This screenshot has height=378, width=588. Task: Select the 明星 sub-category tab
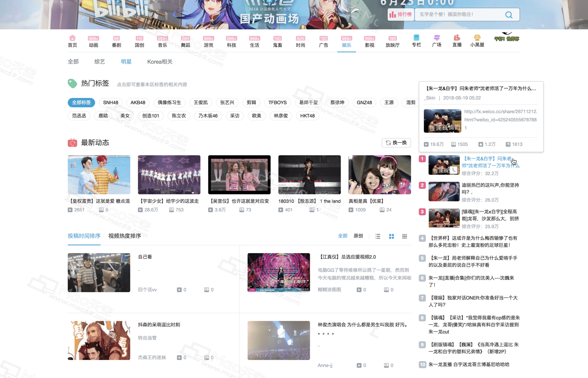tap(126, 62)
